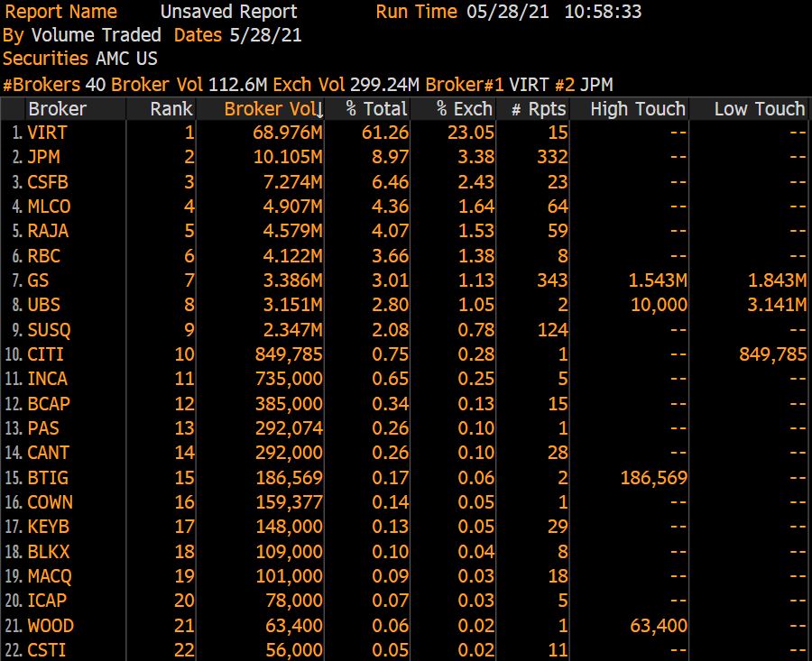812x661 pixels.
Task: Click MLCO % Total value 4.36
Action: [x=390, y=206]
